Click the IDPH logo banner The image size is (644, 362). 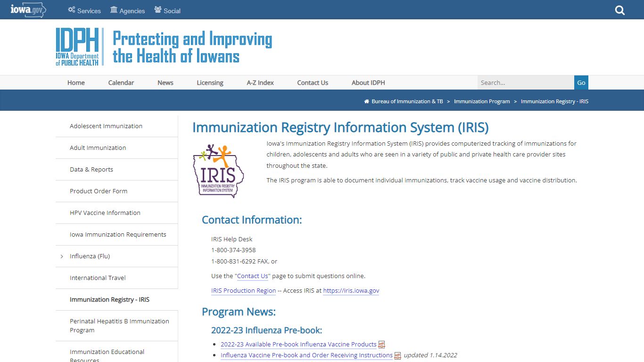164,47
